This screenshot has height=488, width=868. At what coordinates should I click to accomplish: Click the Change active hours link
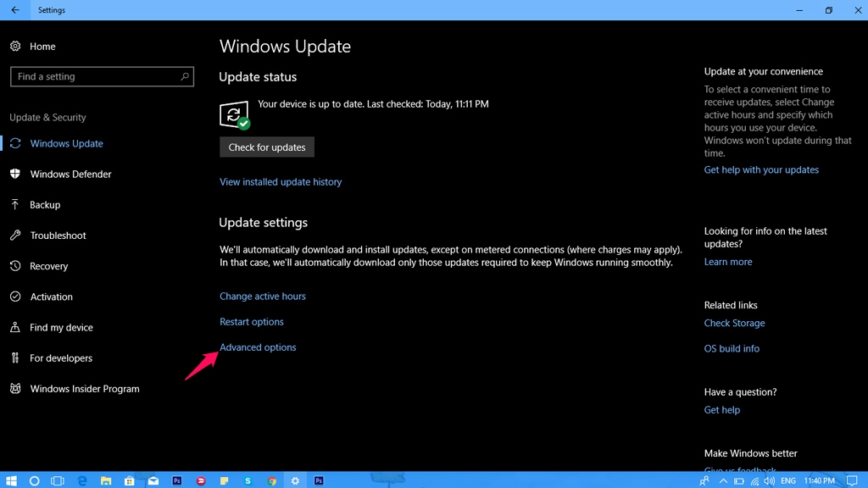(263, 296)
